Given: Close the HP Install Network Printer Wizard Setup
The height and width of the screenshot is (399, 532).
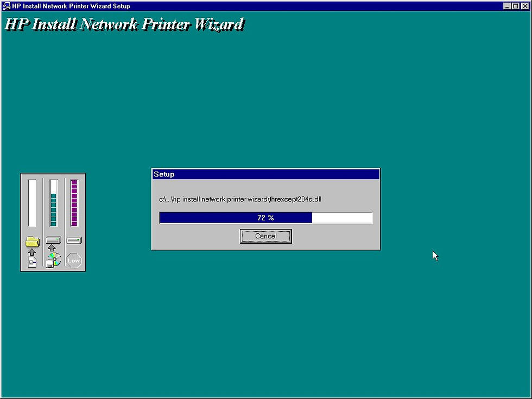Looking at the screenshot, I should pos(524,6).
